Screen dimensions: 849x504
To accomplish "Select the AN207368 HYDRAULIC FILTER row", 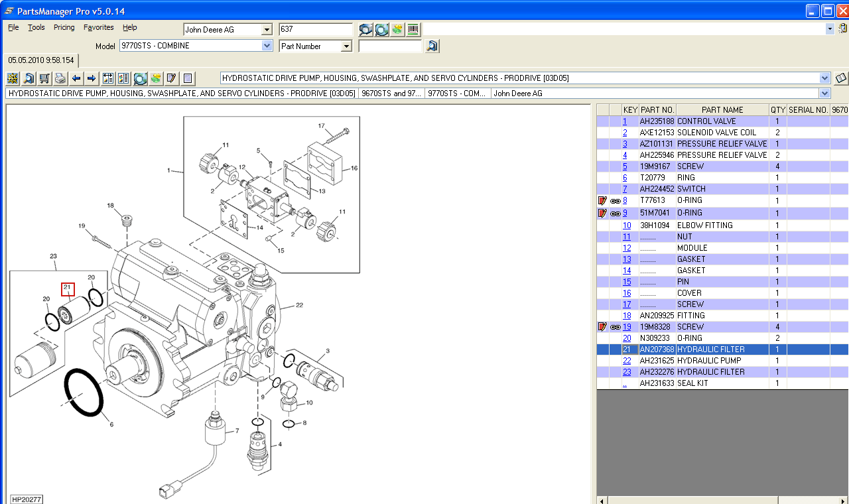I will point(723,349).
